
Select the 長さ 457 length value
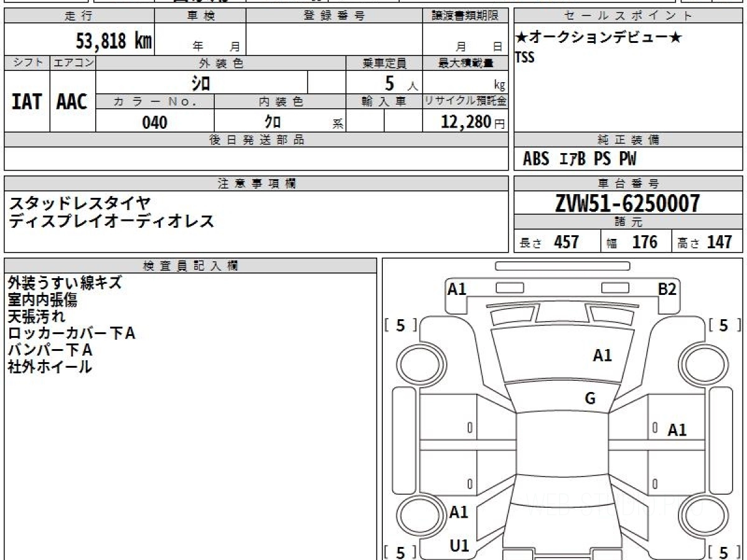[x=550, y=242]
